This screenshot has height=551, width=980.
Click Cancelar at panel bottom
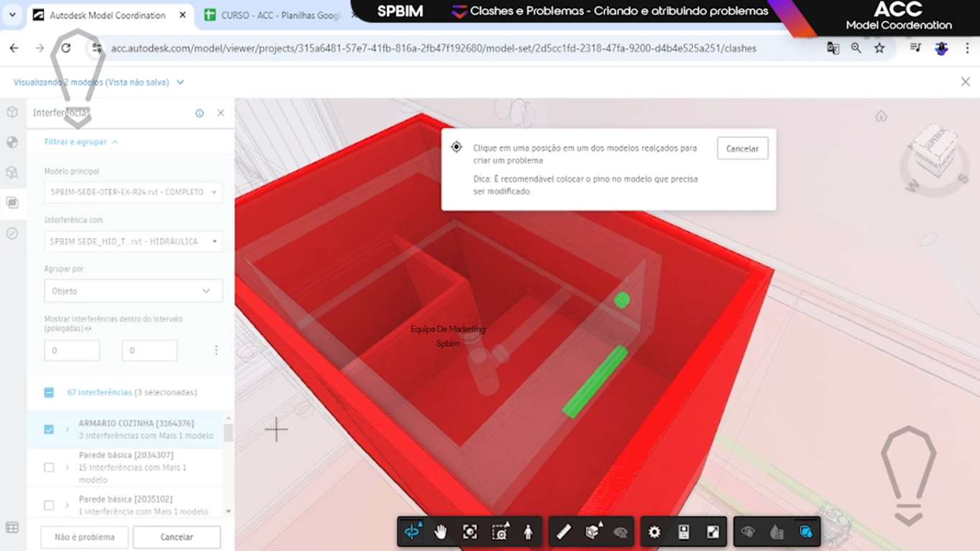[177, 537]
